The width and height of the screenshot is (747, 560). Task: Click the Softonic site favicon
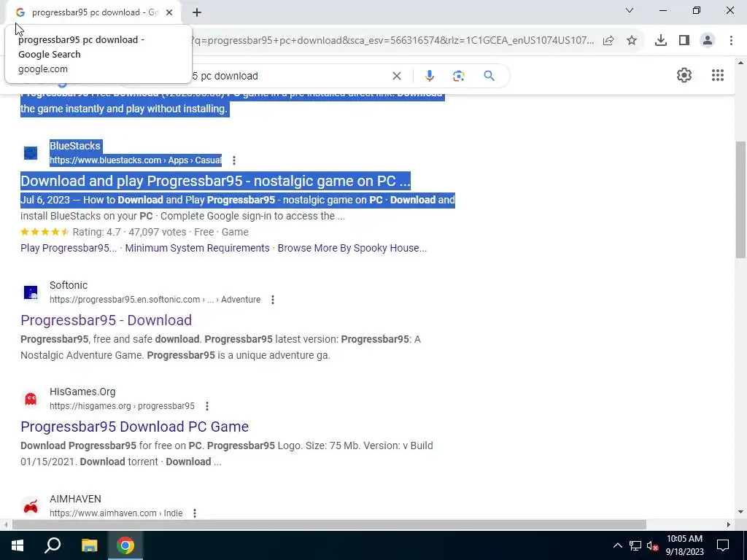31,292
